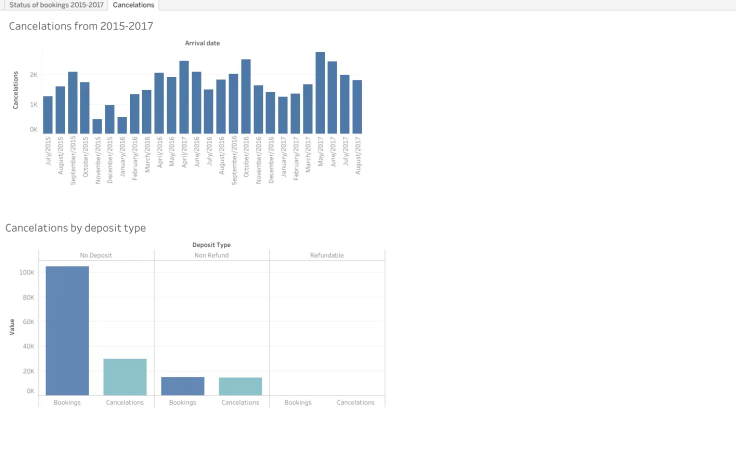736x454 pixels.
Task: Select the November/2015 bar in chart
Action: click(97, 126)
